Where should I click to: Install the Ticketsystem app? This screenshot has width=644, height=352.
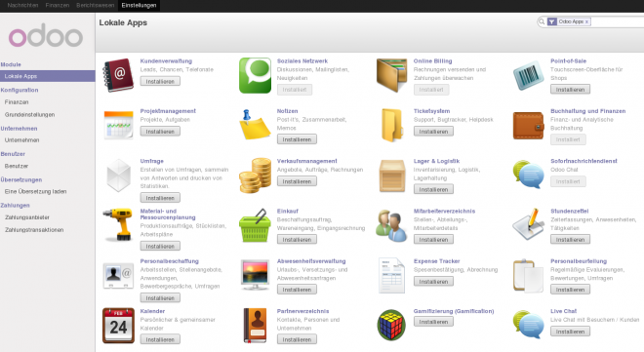tap(433, 132)
